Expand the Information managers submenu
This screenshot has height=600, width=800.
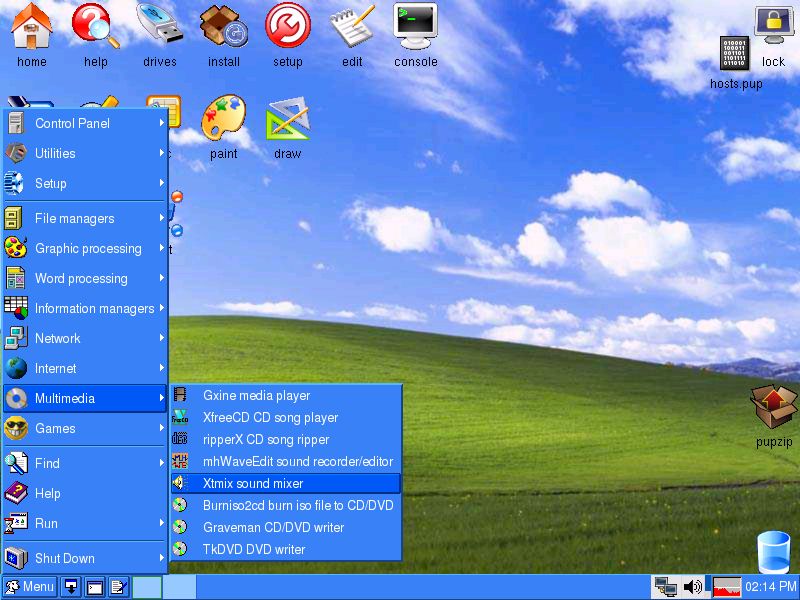pyautogui.click(x=85, y=309)
